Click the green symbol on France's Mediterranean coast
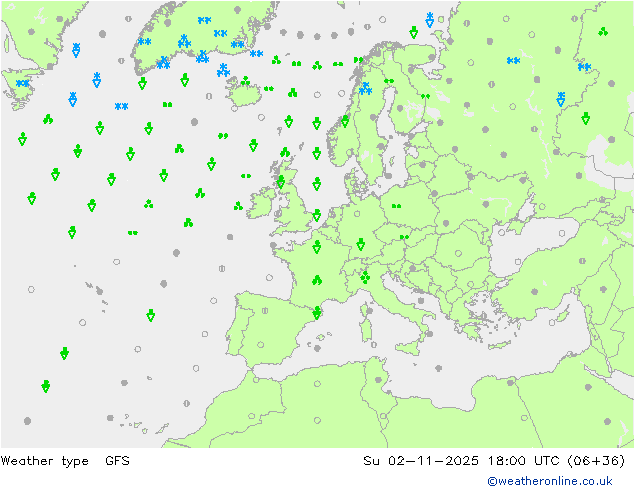Image resolution: width=634 pixels, height=490 pixels. [317, 313]
